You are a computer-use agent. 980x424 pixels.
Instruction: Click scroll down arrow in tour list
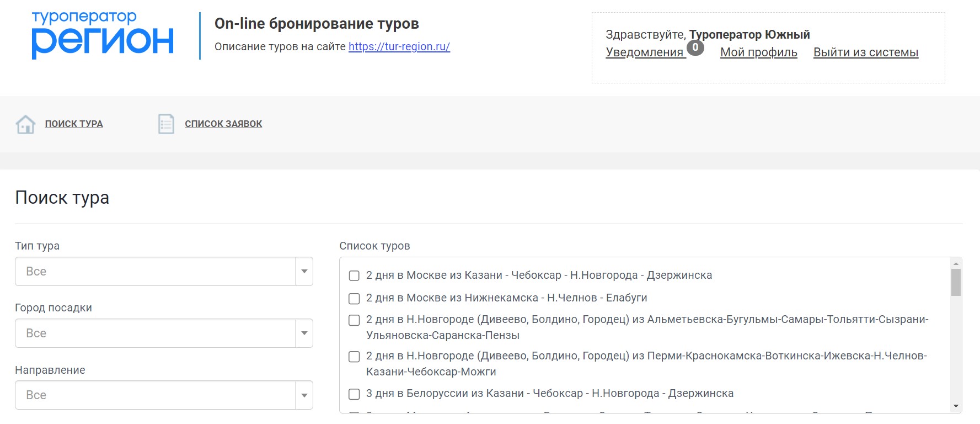(956, 406)
